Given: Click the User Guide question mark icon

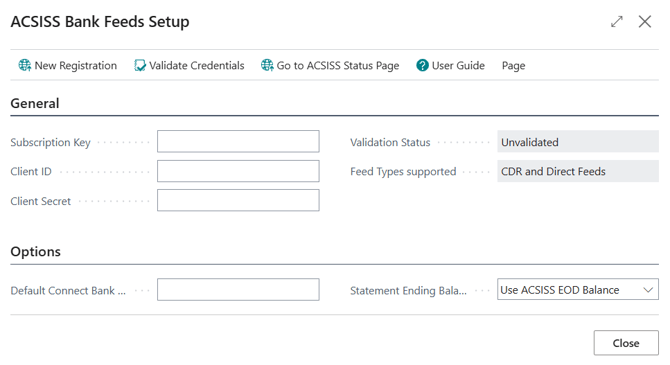Looking at the screenshot, I should click(422, 65).
